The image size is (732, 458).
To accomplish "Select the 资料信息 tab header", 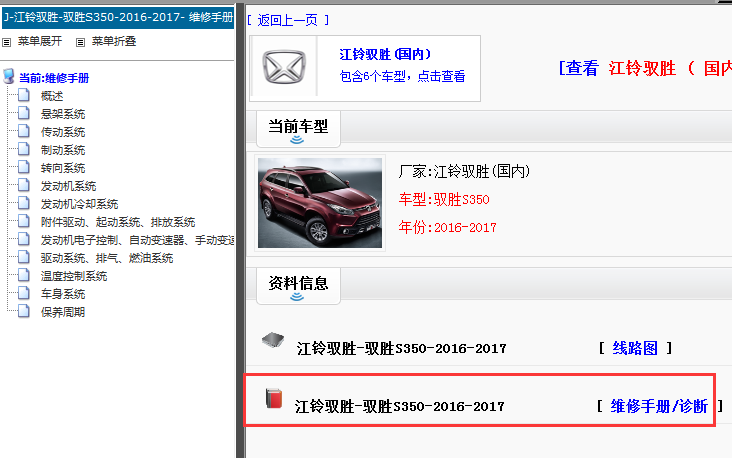I will (298, 286).
